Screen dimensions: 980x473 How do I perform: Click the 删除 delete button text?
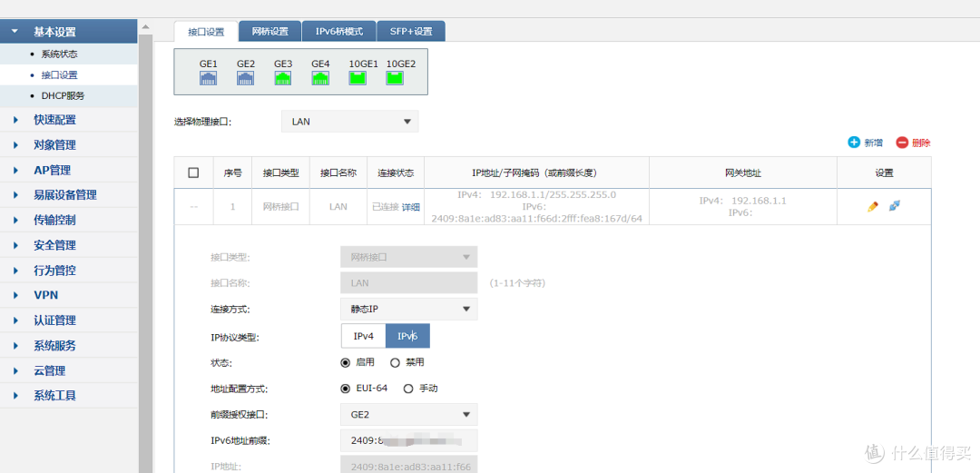[921, 143]
